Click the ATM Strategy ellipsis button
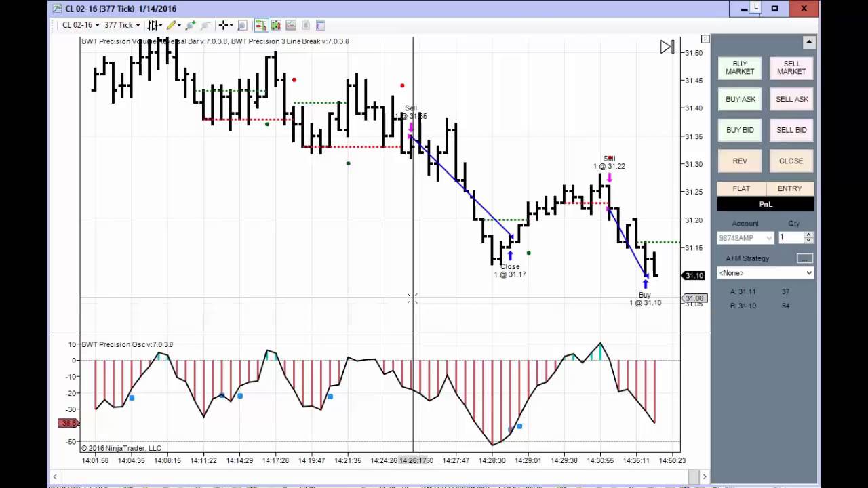This screenshot has height=488, width=868. [804, 258]
